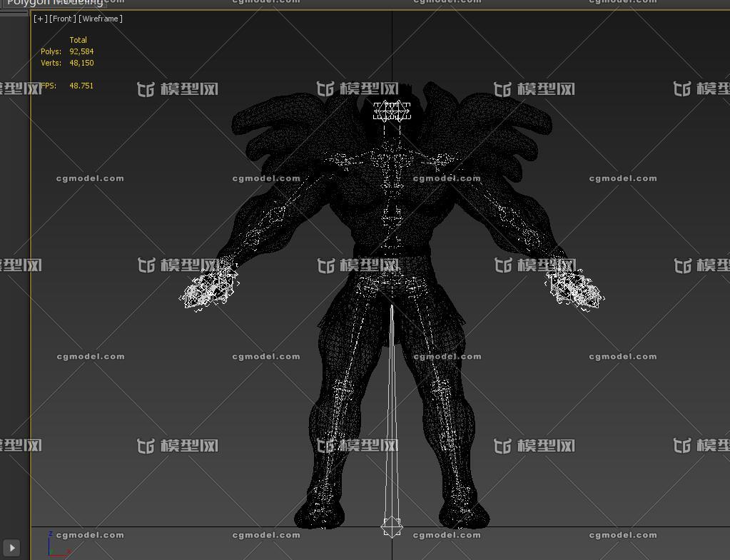
Task: Open the Polygon Modeling ribbon tab
Action: 54,3
